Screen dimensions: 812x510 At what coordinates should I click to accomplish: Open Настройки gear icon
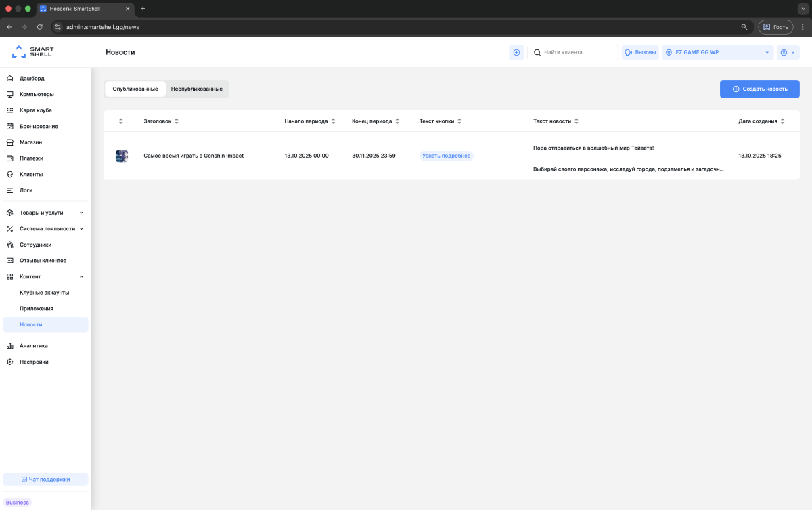10,362
